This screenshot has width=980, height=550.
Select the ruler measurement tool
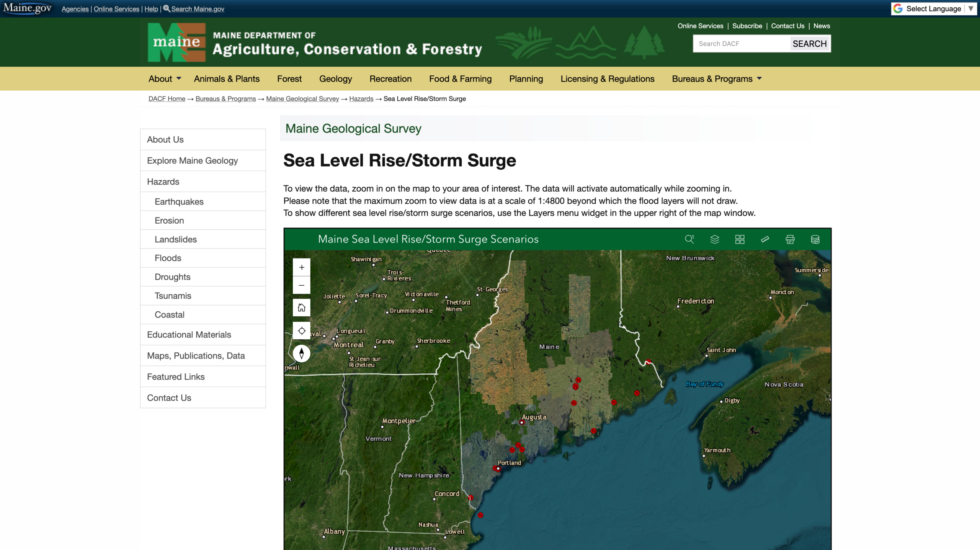click(765, 239)
